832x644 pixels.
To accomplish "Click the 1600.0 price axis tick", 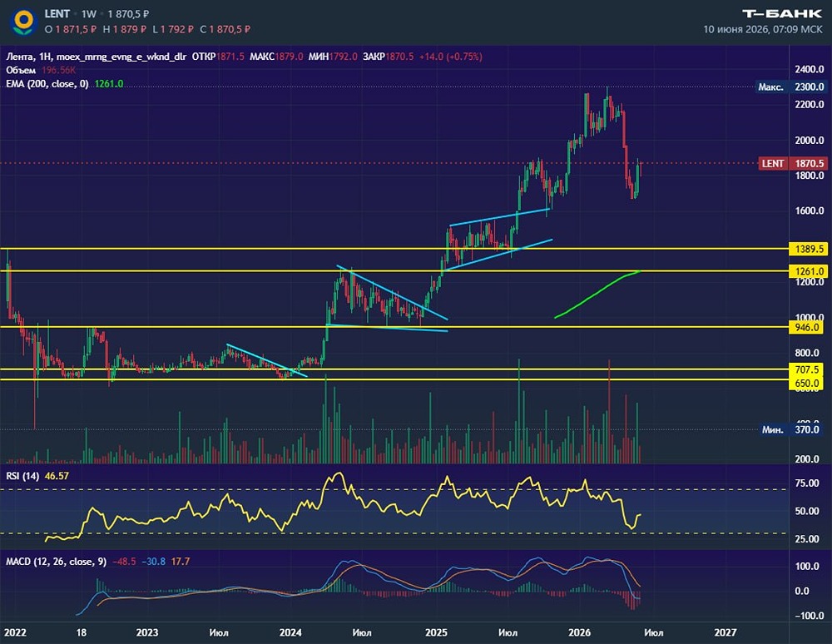I will [x=810, y=211].
